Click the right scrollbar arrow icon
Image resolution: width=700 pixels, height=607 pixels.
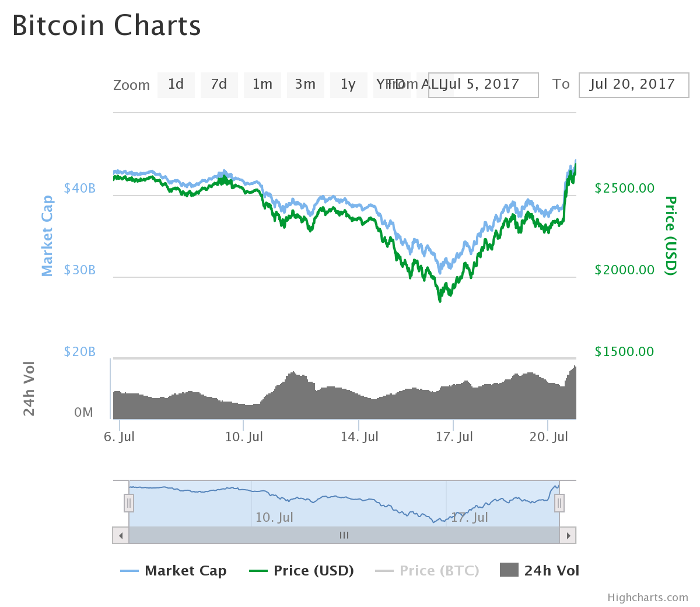click(568, 535)
